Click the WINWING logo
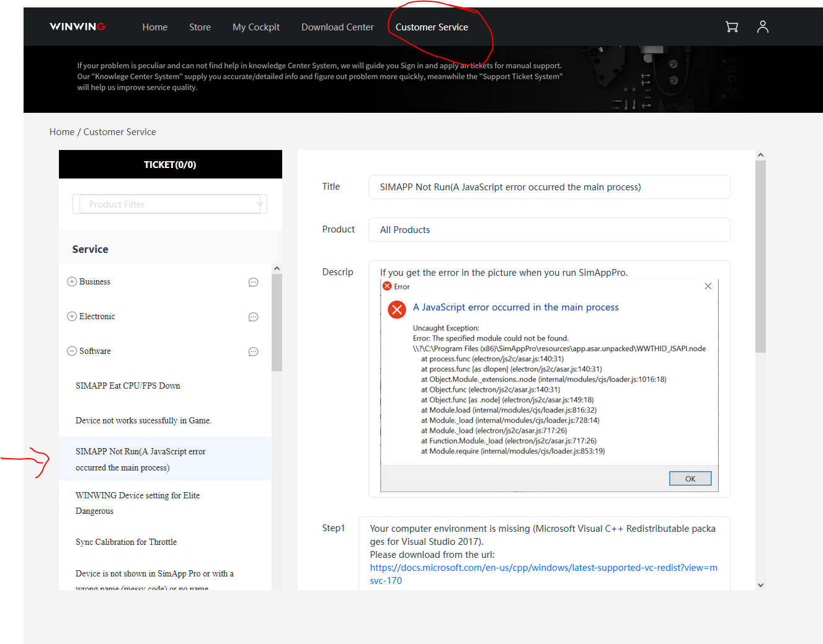Viewport: 823px width, 644px height. coord(78,27)
